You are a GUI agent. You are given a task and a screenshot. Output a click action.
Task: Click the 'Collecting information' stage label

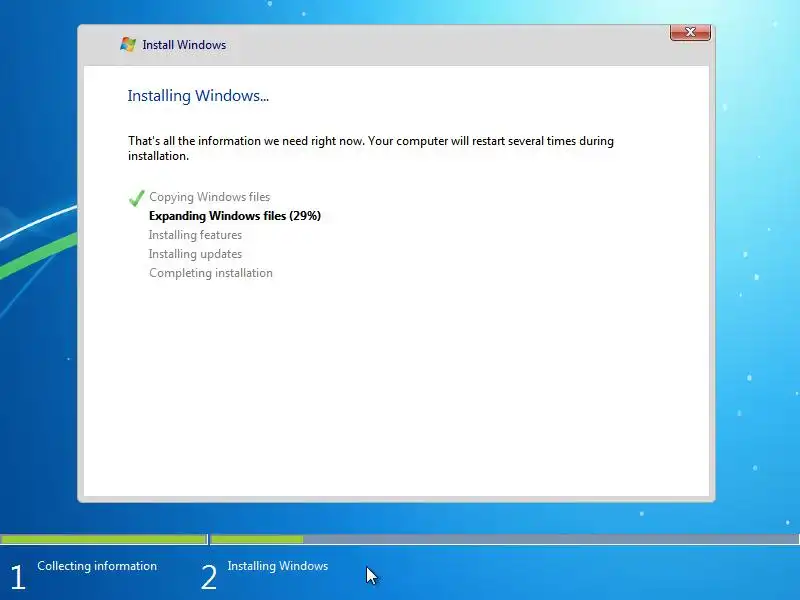tap(97, 566)
